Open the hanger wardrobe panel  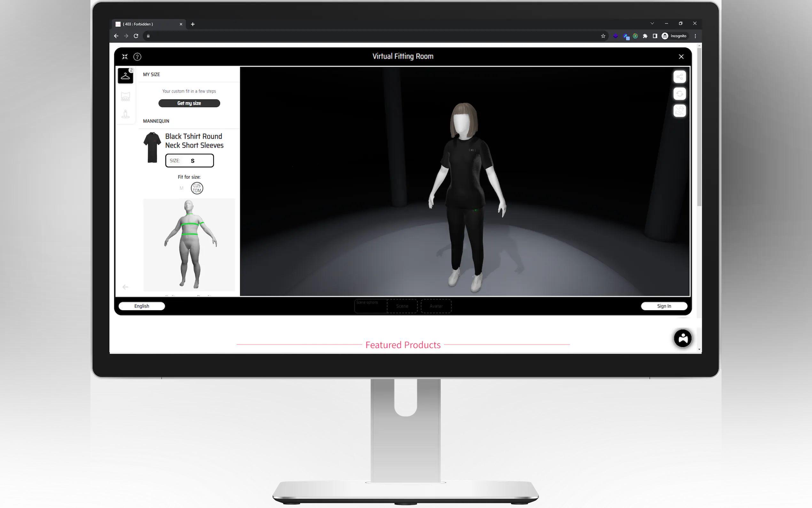125,76
